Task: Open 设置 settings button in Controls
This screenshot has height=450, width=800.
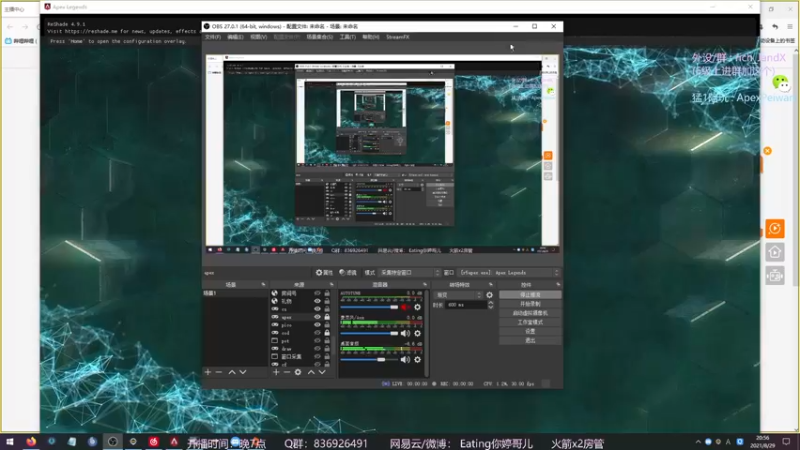Action: (x=530, y=331)
